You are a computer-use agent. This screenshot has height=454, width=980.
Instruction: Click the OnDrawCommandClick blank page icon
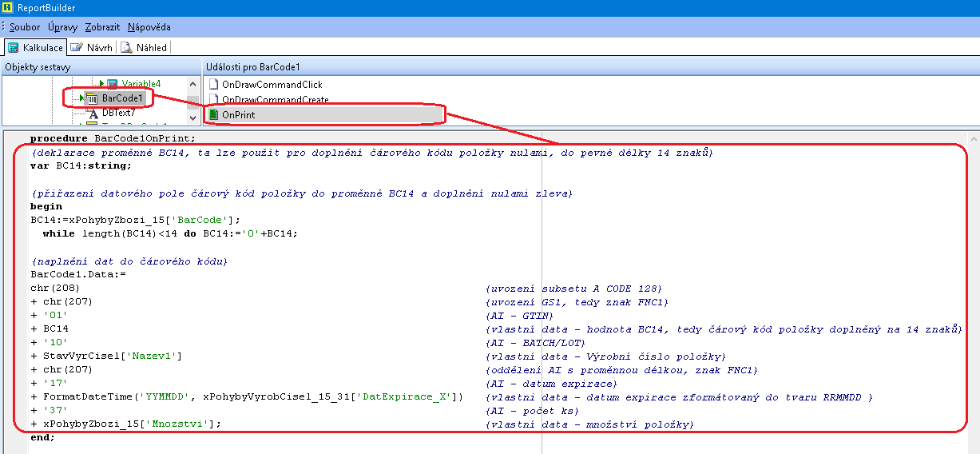pos(213,85)
